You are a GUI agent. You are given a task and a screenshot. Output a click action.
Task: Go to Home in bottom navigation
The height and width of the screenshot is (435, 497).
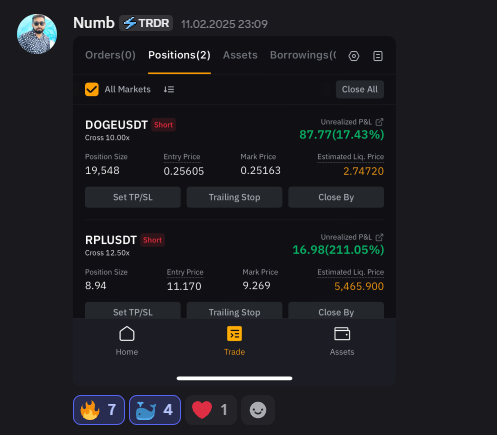pos(127,341)
